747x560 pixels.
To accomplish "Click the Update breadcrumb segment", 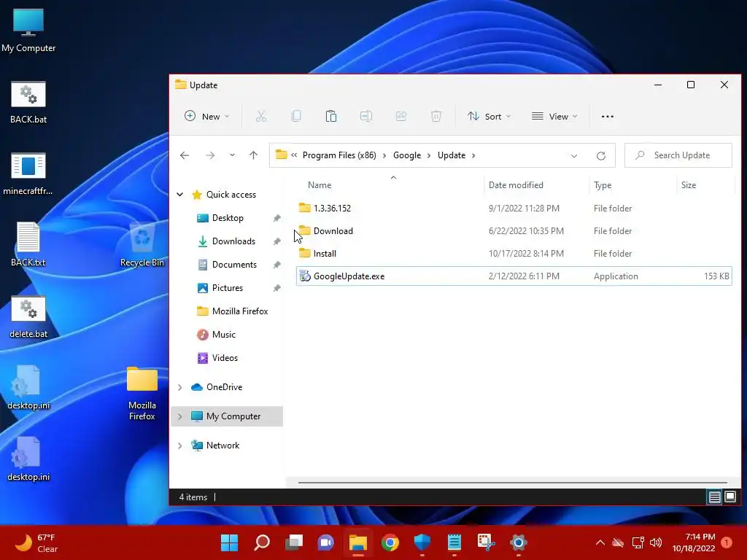I will [x=452, y=155].
